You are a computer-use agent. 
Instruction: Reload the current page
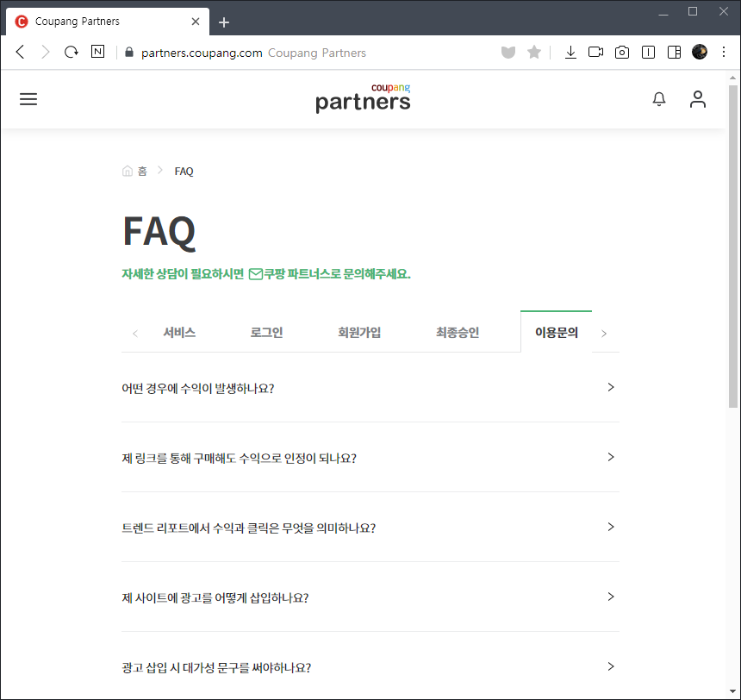click(72, 52)
